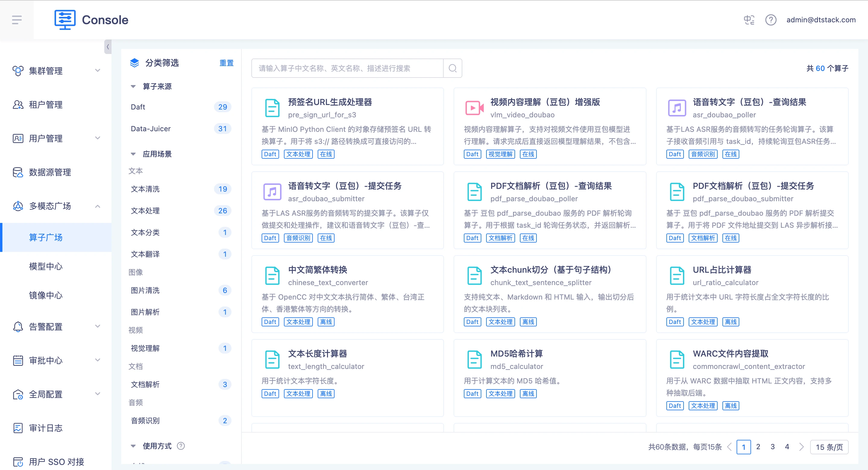The image size is (868, 470).
Task: Open the URL占比计算器 card title
Action: pyautogui.click(x=722, y=270)
